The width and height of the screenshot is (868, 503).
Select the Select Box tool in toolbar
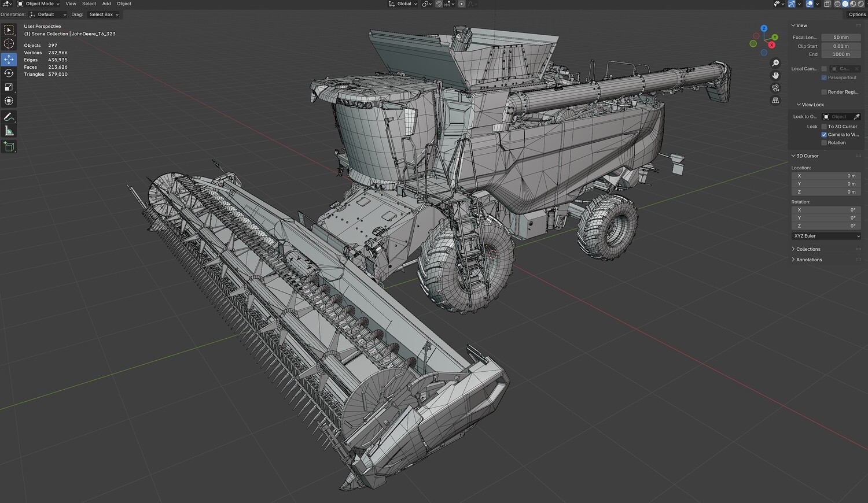(x=9, y=30)
